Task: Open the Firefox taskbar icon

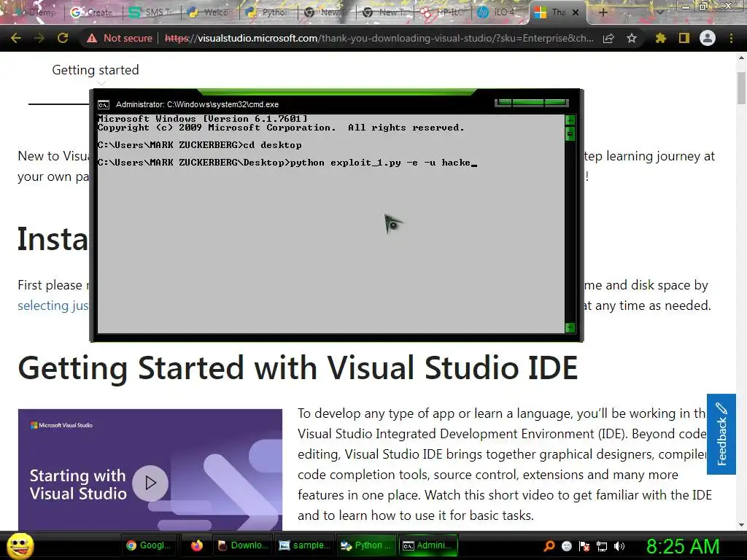Action: click(197, 545)
